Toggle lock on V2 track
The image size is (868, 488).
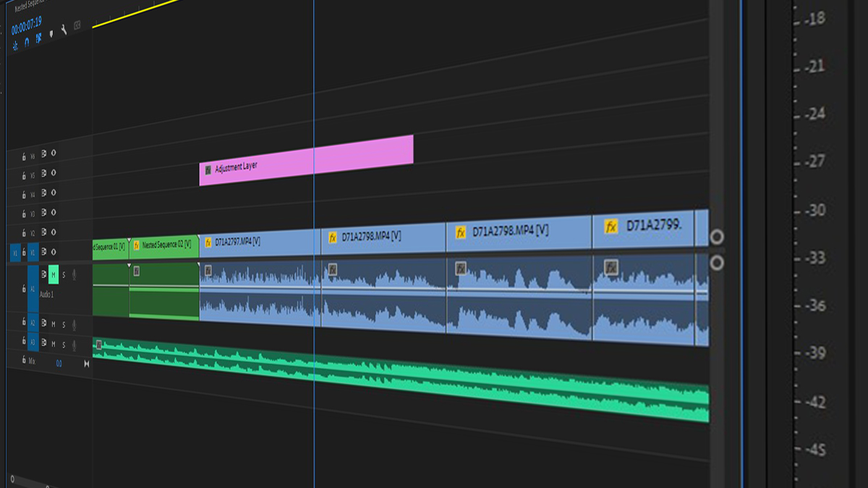[x=24, y=233]
